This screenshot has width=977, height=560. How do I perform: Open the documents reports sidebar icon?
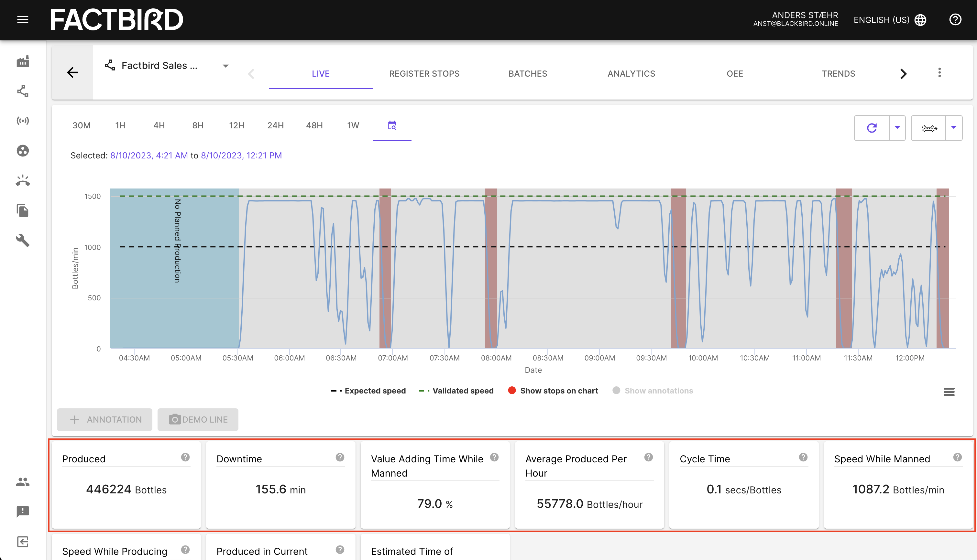[23, 210]
